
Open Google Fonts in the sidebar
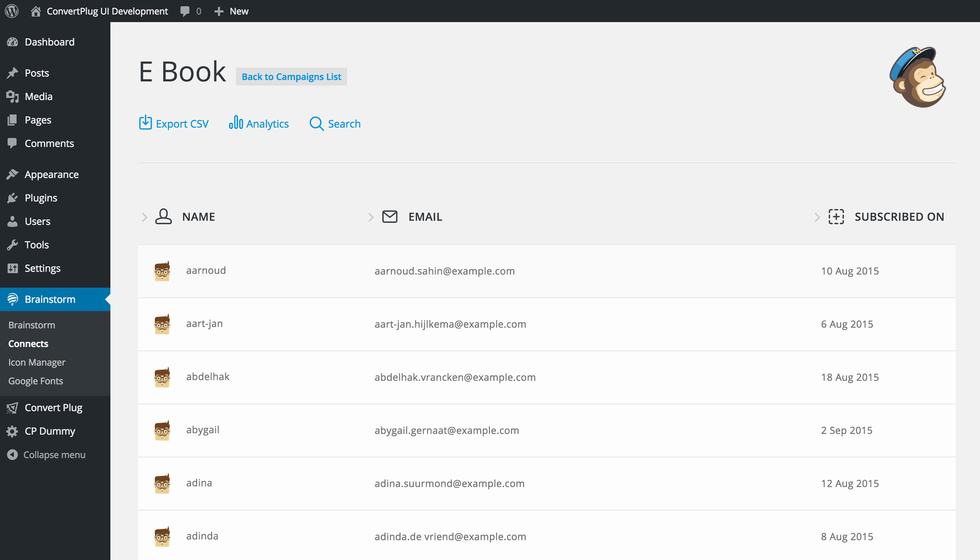point(35,381)
